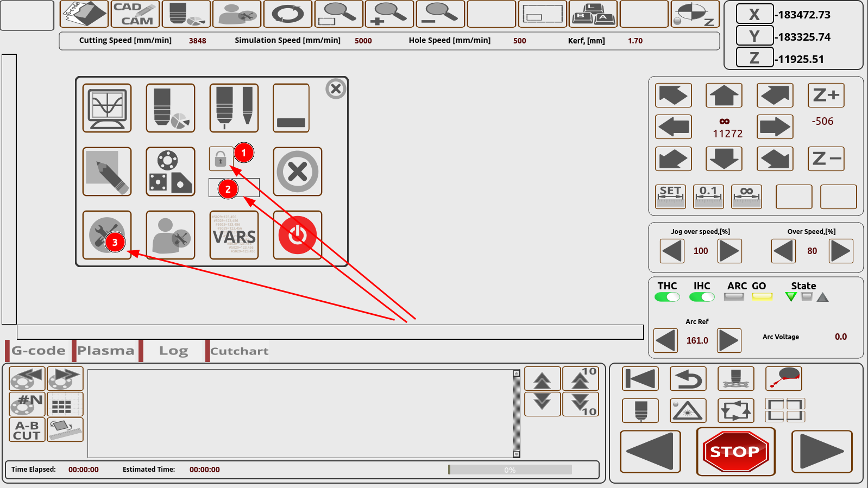The image size is (868, 488).
Task: Click the red power shutdown button
Action: 298,235
